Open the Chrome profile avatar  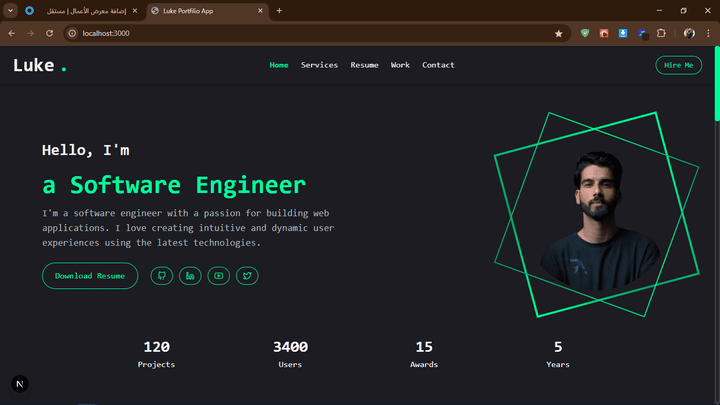point(689,33)
